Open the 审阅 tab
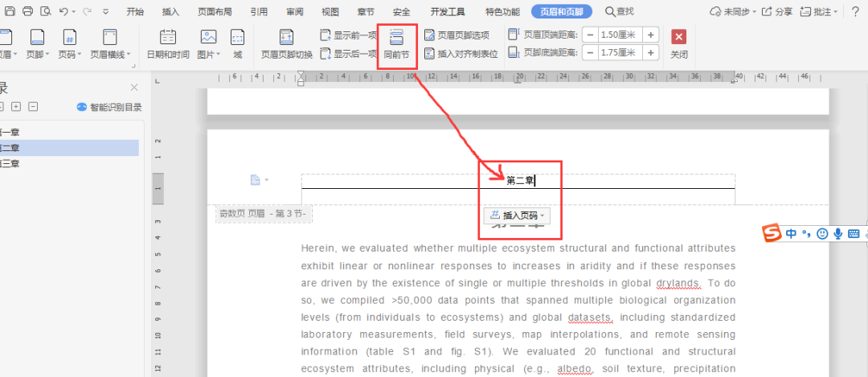Image resolution: width=868 pixels, height=377 pixels. click(294, 11)
